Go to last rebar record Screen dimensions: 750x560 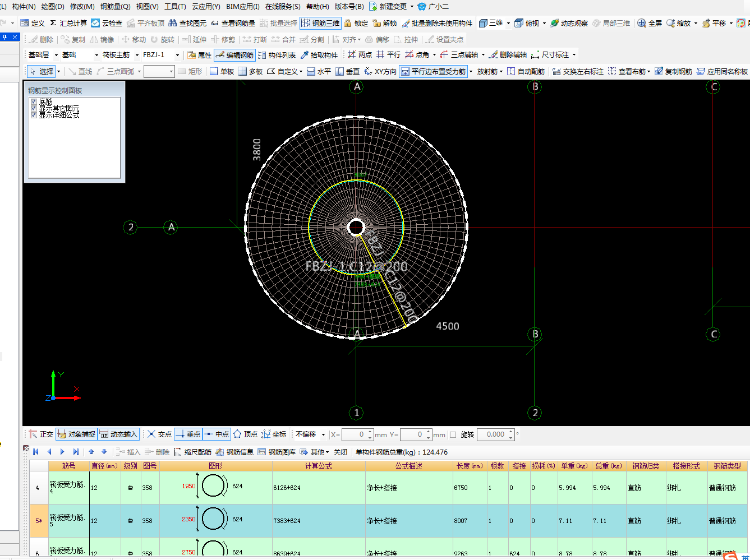pyautogui.click(x=76, y=452)
